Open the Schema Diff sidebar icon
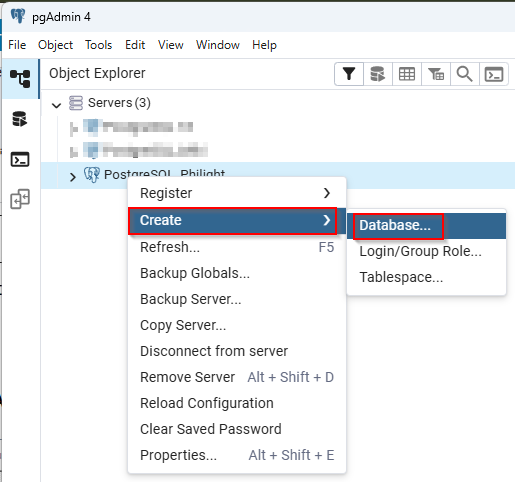515x482 pixels. 20,199
